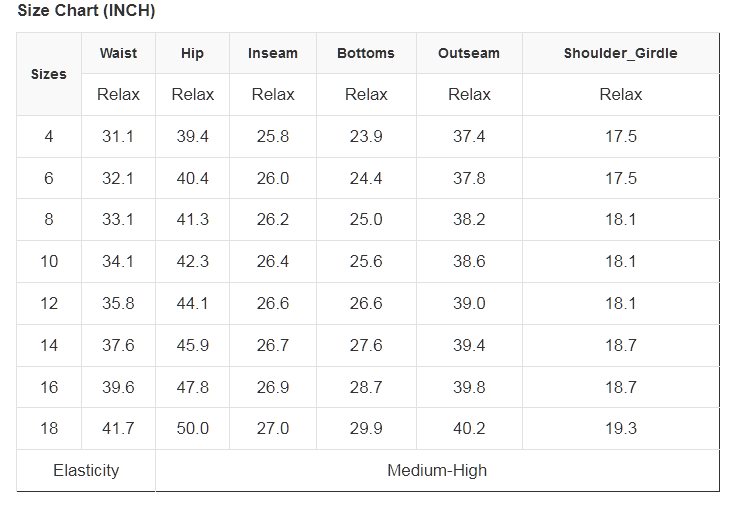
Task: Click the Bottoms column header
Action: click(x=366, y=53)
